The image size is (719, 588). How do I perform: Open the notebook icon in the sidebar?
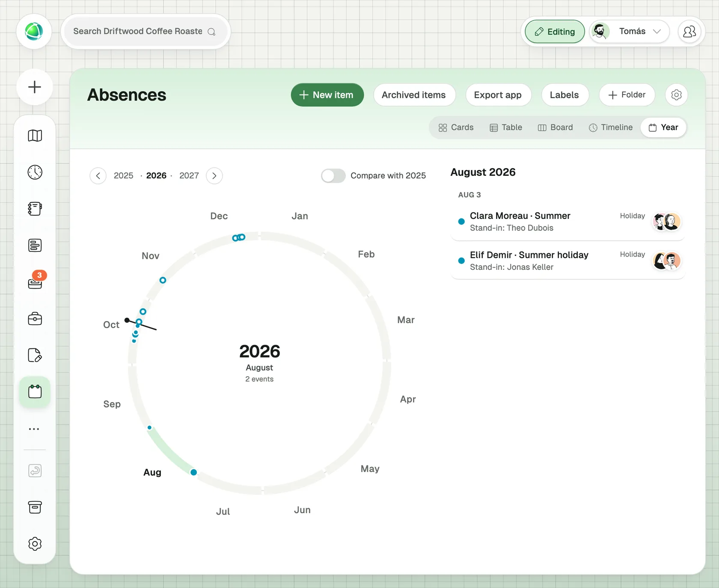pyautogui.click(x=35, y=209)
